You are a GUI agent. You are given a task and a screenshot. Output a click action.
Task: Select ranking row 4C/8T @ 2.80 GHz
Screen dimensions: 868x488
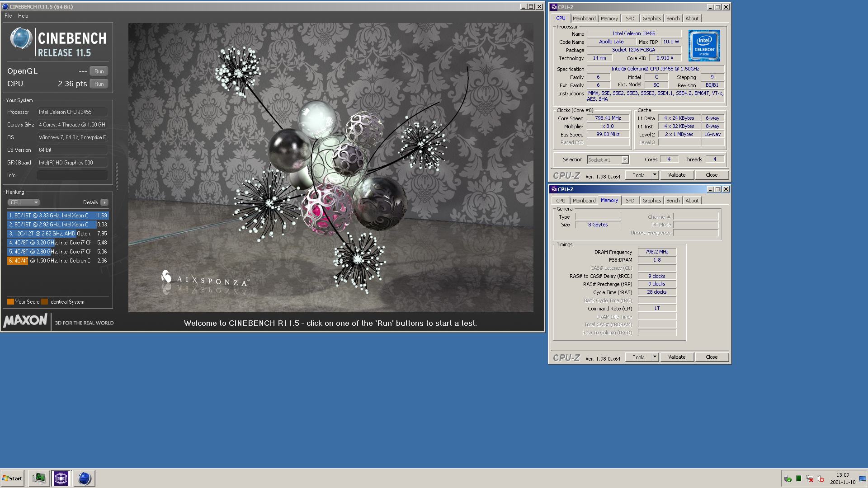(58, 252)
